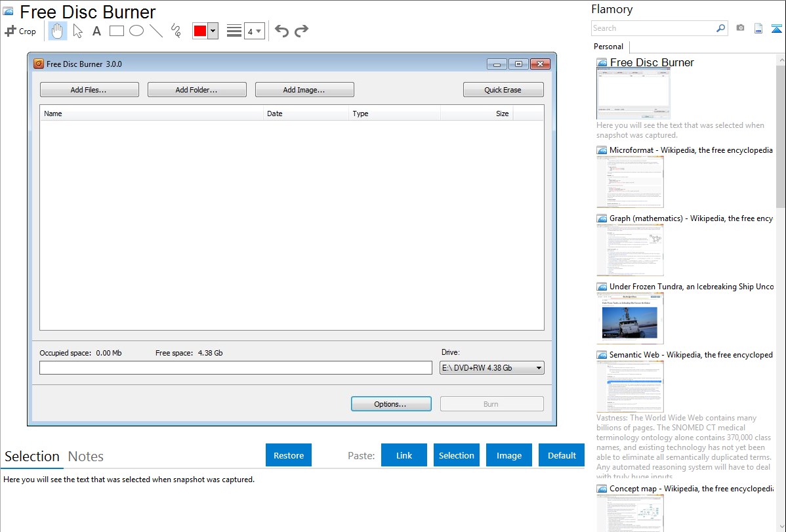786x532 pixels.
Task: Choose the arrow pointer tool
Action: (x=77, y=31)
